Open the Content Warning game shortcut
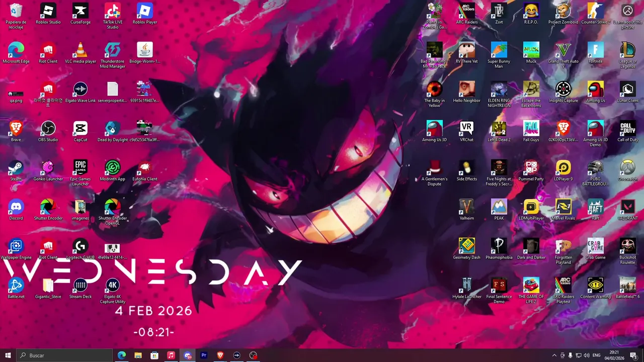644x362 pixels. (x=596, y=289)
